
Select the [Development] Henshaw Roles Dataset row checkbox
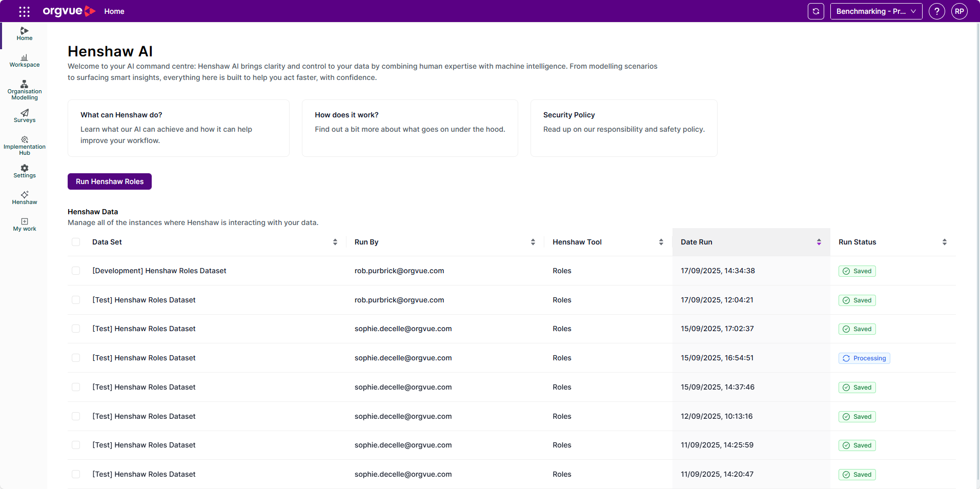[76, 271]
